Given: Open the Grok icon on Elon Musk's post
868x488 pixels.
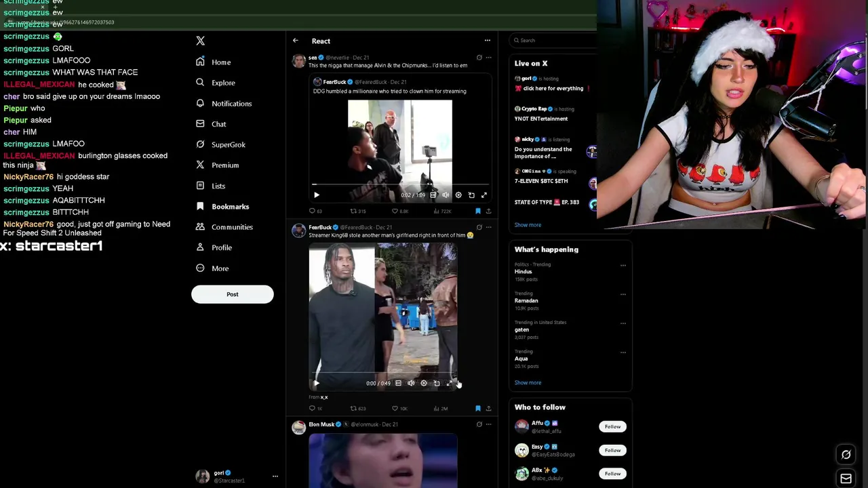Looking at the screenshot, I should 479,425.
